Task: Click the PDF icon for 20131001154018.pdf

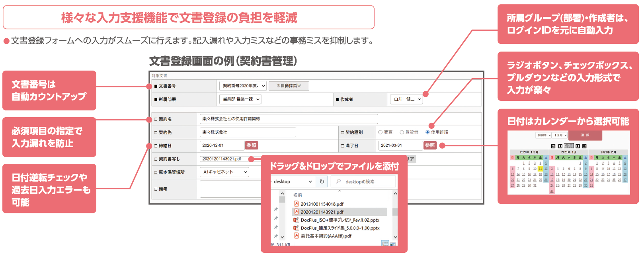Action: pyautogui.click(x=296, y=204)
